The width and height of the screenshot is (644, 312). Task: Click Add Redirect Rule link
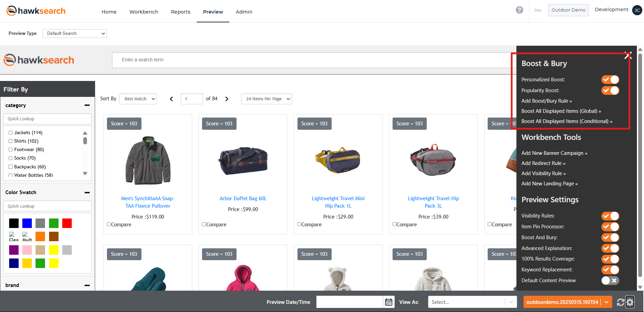coord(543,163)
